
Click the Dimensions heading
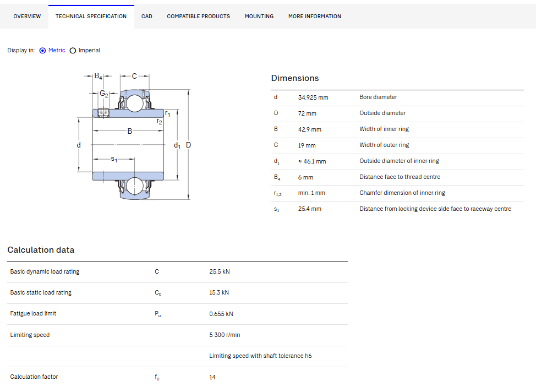point(294,78)
